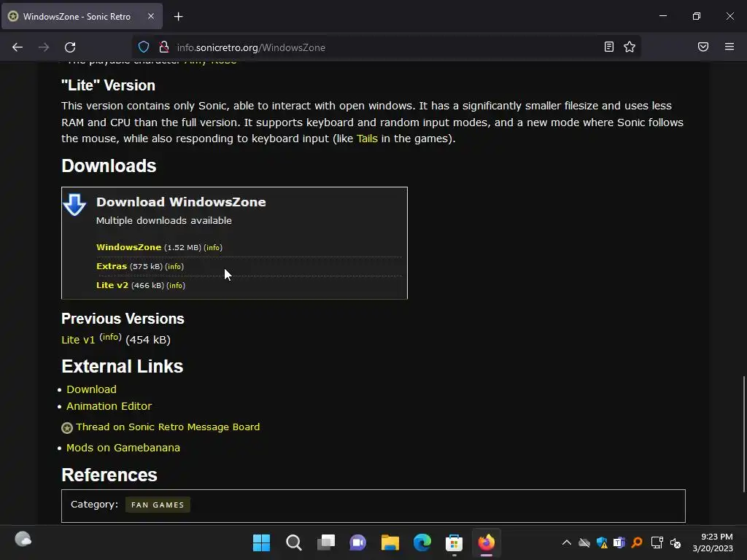Launch Microsoft Edge from taskbar
Image resolution: width=747 pixels, height=560 pixels.
click(422, 542)
